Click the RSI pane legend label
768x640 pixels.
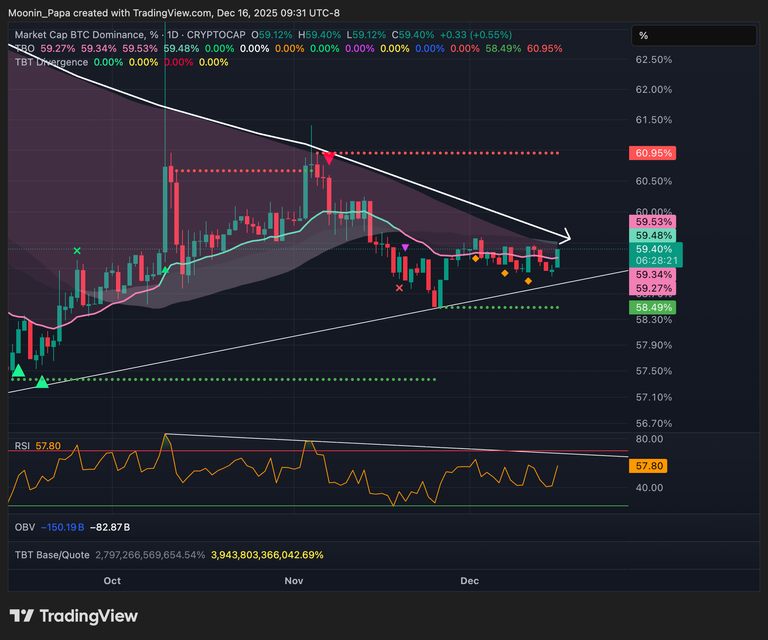coord(22,445)
